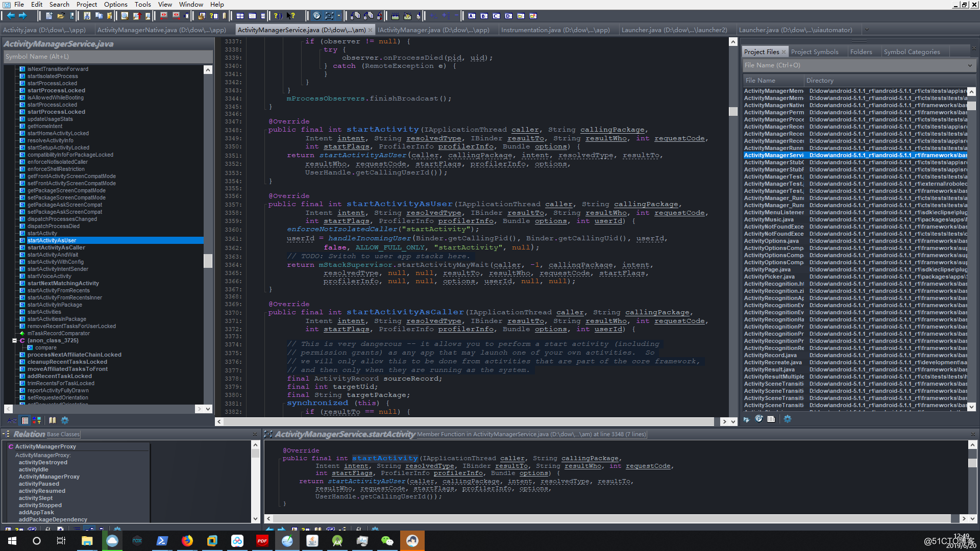Switch to the Project Symbols tab
Image resolution: width=980 pixels, height=551 pixels.
pyautogui.click(x=815, y=52)
